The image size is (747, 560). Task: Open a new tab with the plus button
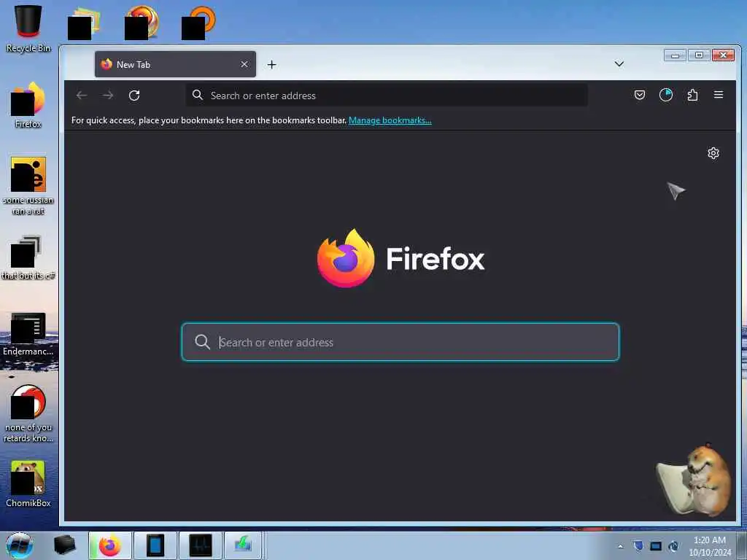(271, 64)
